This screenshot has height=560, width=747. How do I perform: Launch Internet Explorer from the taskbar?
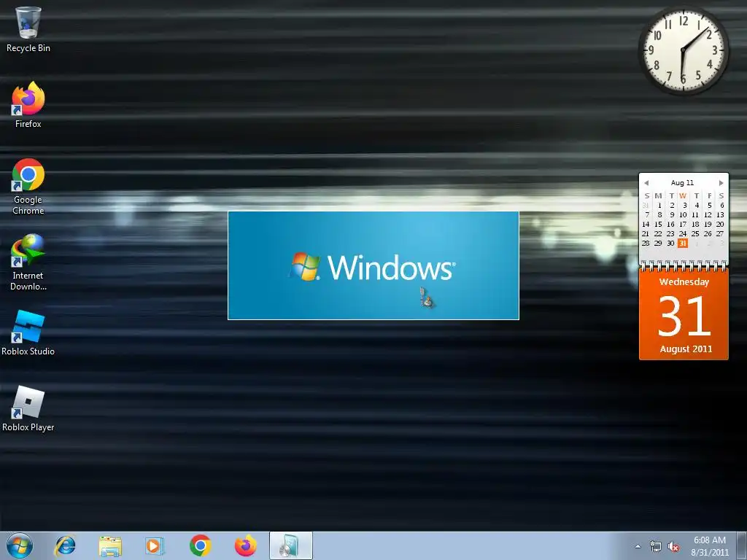click(x=65, y=545)
